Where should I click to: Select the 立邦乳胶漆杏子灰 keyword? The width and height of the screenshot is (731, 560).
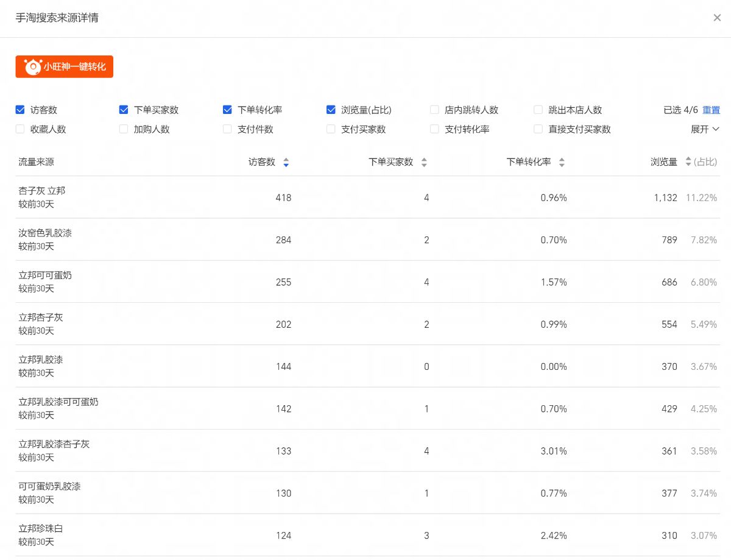coord(54,444)
